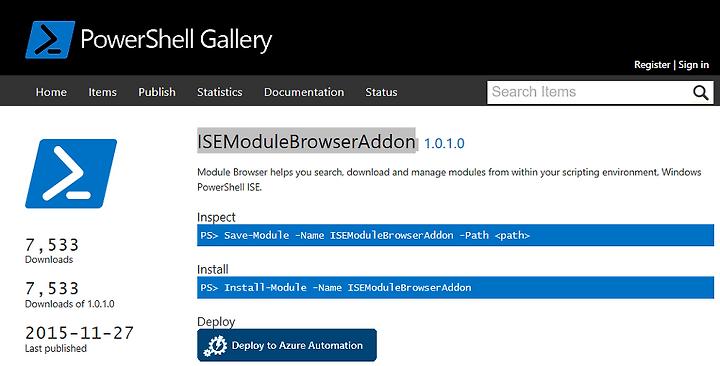Go to the Items menu

pos(102,92)
